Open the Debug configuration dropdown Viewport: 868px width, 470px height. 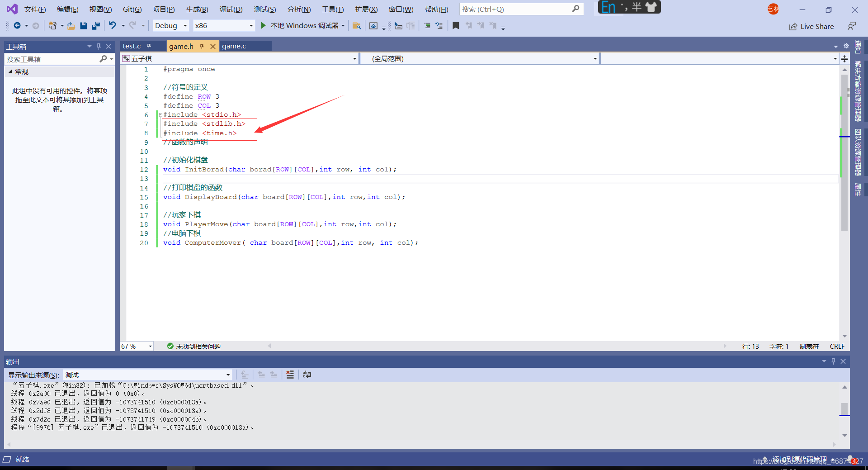click(x=171, y=26)
